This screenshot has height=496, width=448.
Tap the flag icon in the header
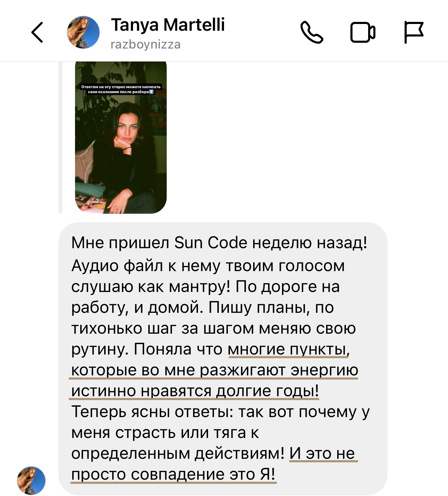414,32
